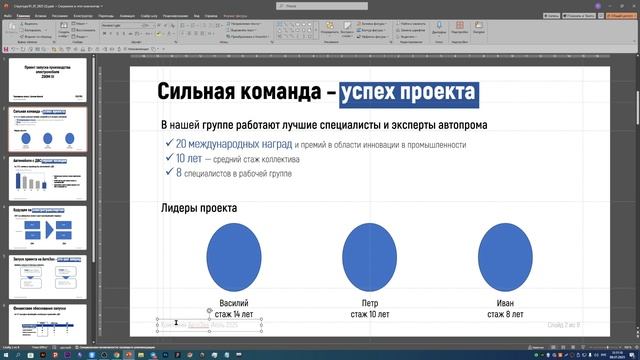Pick the text highlight color swatch
This screenshot has width=640, height=360.
158,33
